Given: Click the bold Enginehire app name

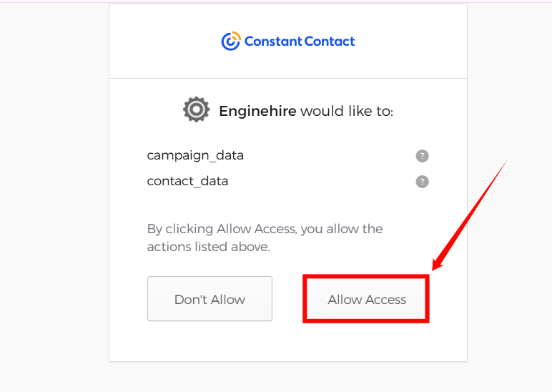Looking at the screenshot, I should [x=257, y=112].
